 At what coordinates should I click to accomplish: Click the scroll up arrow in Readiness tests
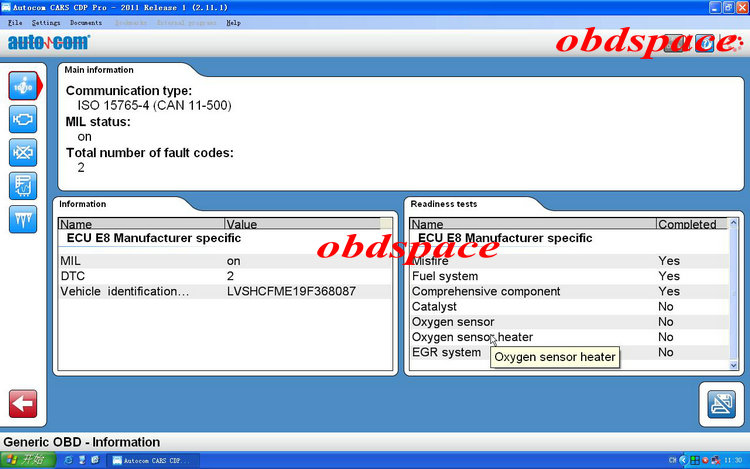click(x=733, y=222)
